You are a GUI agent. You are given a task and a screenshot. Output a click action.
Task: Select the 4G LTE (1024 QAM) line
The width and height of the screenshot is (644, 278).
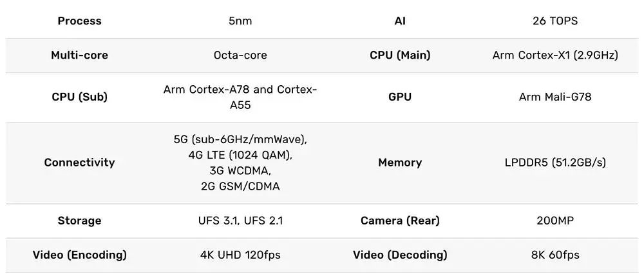coord(240,155)
